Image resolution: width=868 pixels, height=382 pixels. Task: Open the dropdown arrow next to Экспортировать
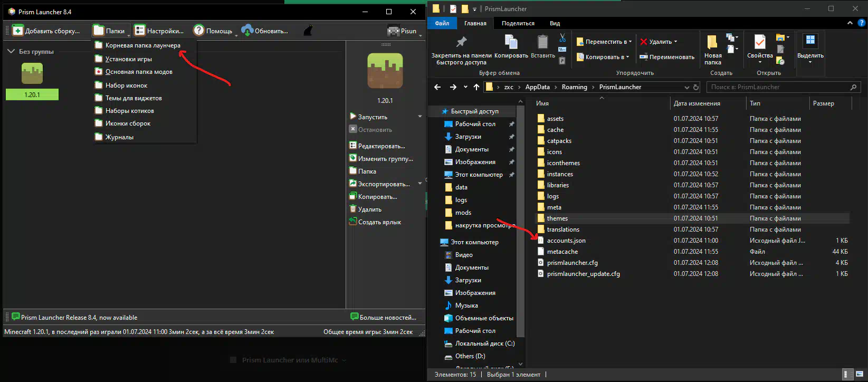point(420,184)
